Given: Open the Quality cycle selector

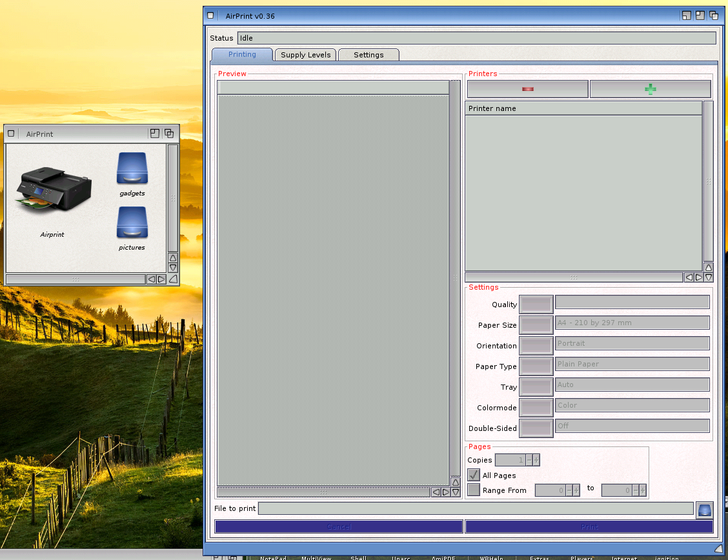Looking at the screenshot, I should click(536, 305).
